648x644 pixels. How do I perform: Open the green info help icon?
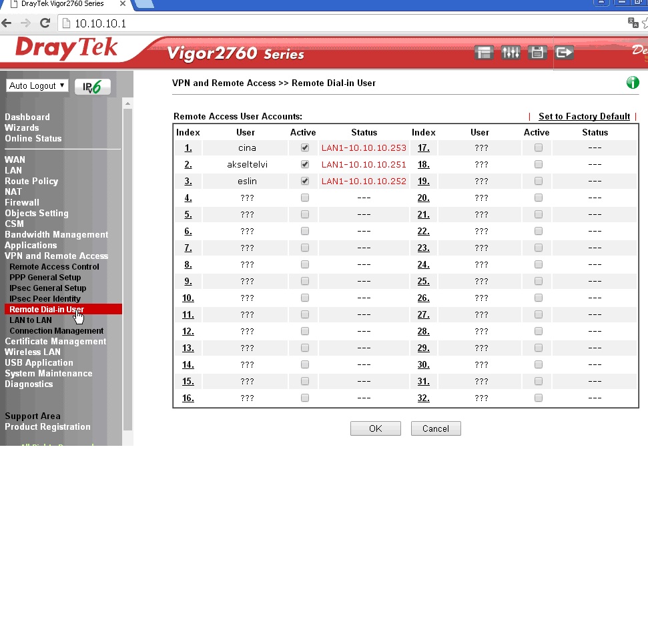(x=632, y=83)
